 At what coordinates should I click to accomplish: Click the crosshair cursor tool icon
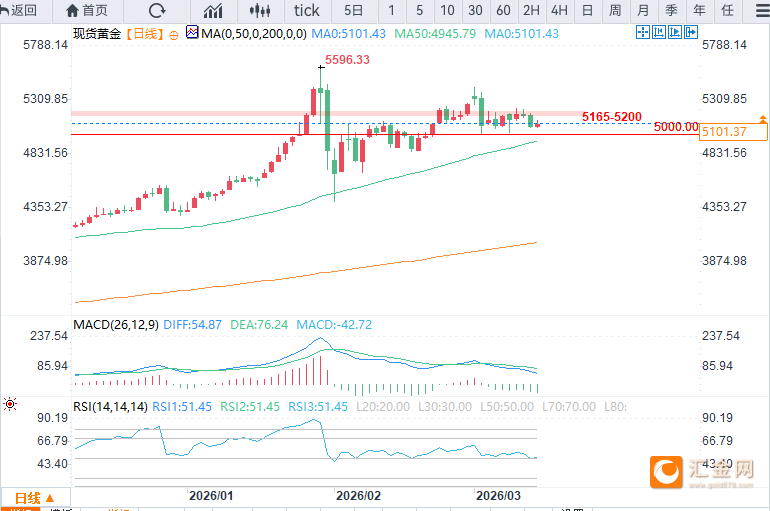[642, 32]
